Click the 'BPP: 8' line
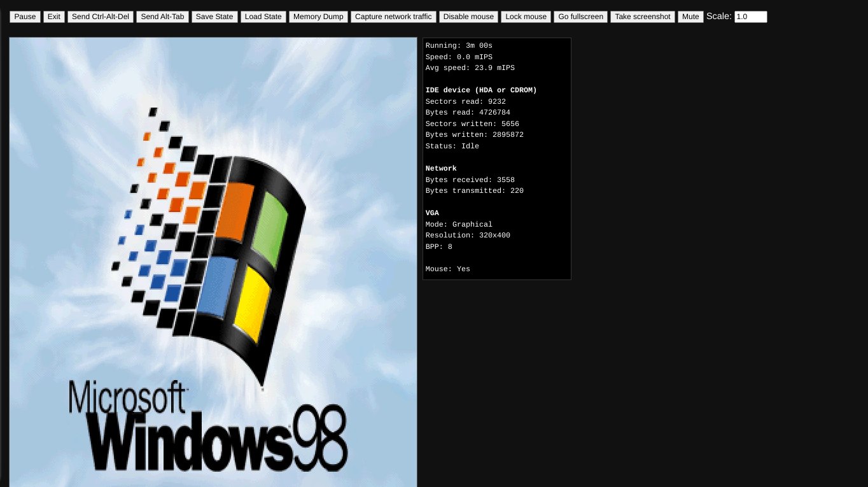Screen dimensions: 868x487 pyautogui.click(x=439, y=247)
